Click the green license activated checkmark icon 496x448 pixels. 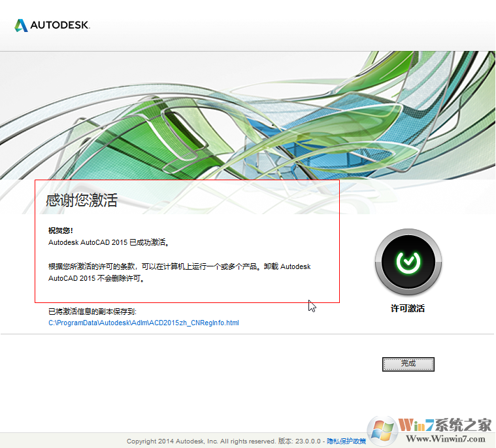(408, 262)
